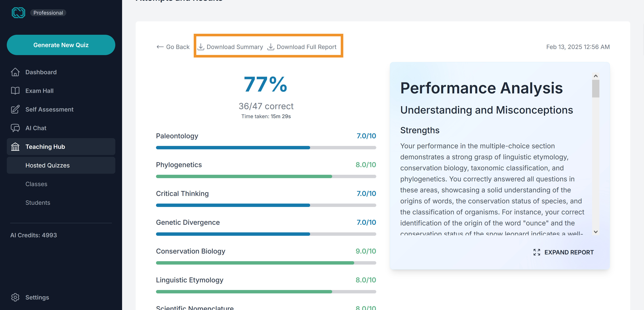Click the Genetic Divergence progress bar

click(266, 234)
